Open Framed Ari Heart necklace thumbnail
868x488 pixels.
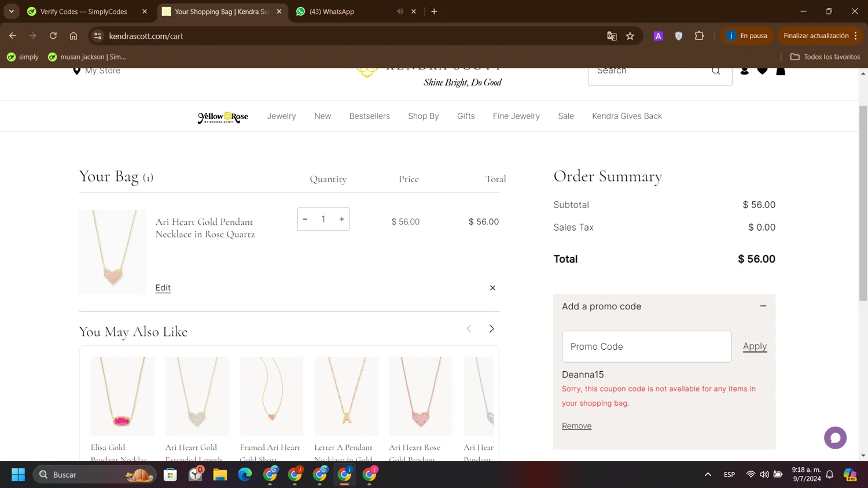pyautogui.click(x=271, y=396)
